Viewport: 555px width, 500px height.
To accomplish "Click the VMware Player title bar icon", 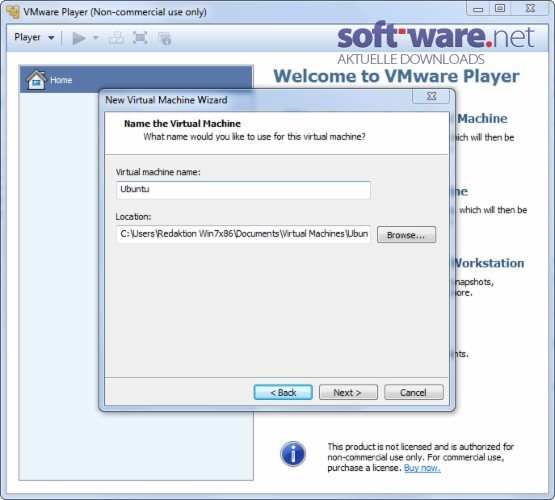I will [x=13, y=12].
